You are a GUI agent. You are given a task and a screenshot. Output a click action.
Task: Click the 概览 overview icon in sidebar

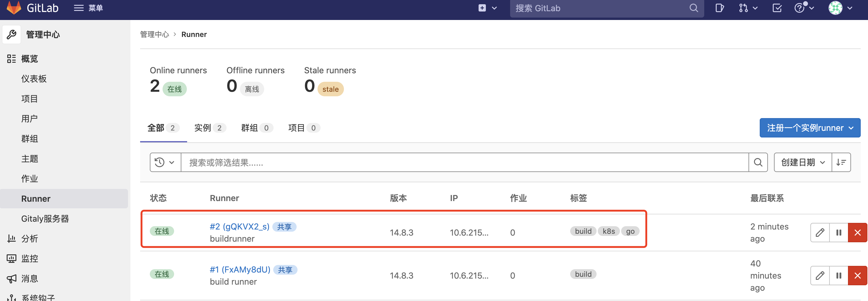coord(12,59)
